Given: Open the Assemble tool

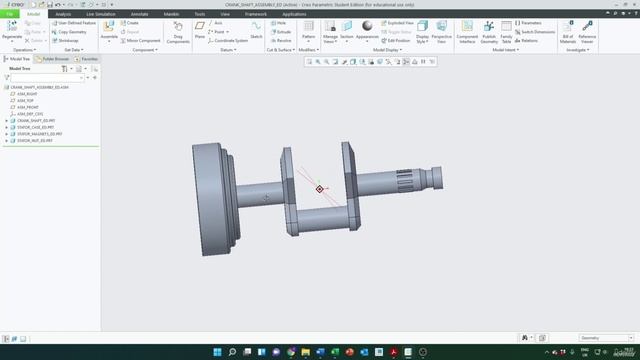Looking at the screenshot, I should [x=109, y=30].
